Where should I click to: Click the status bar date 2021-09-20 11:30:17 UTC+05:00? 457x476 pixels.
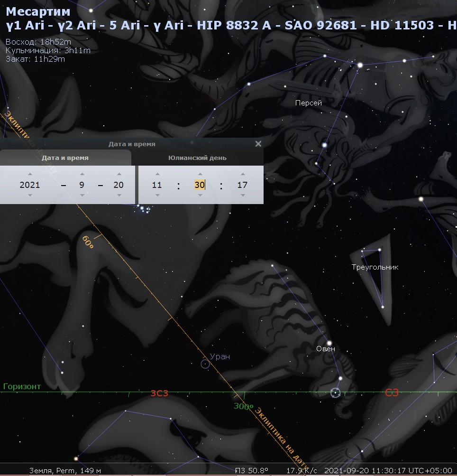pyautogui.click(x=388, y=470)
